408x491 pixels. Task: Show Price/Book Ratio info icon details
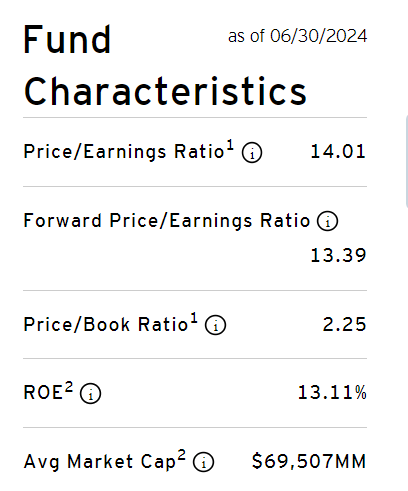215,325
